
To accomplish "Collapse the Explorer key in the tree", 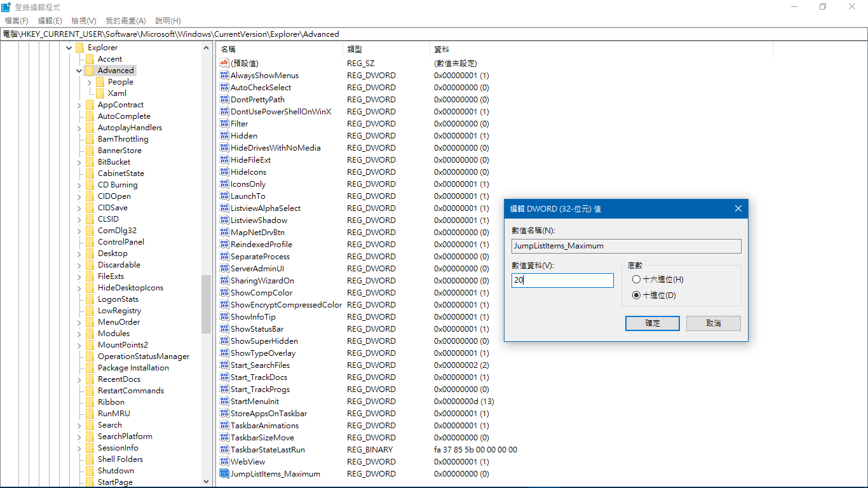I will click(69, 48).
